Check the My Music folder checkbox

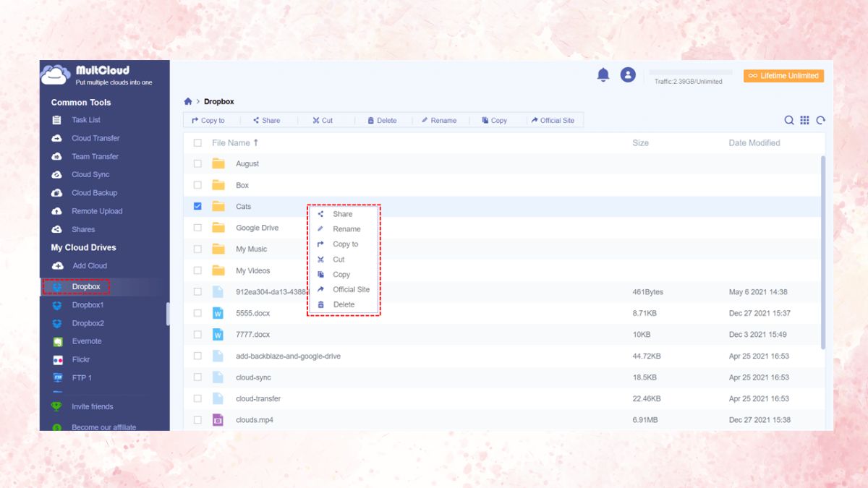[197, 249]
